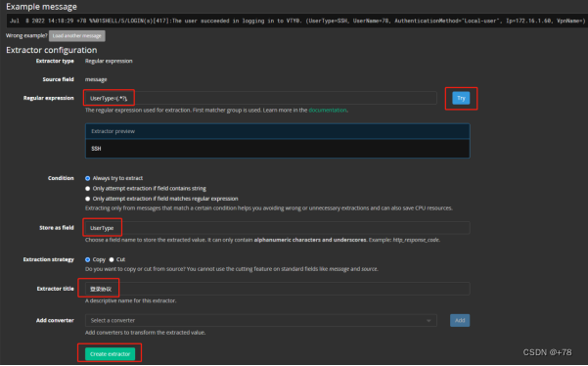Click the Extractor configuration heading
The width and height of the screenshot is (588, 366).
52,50
